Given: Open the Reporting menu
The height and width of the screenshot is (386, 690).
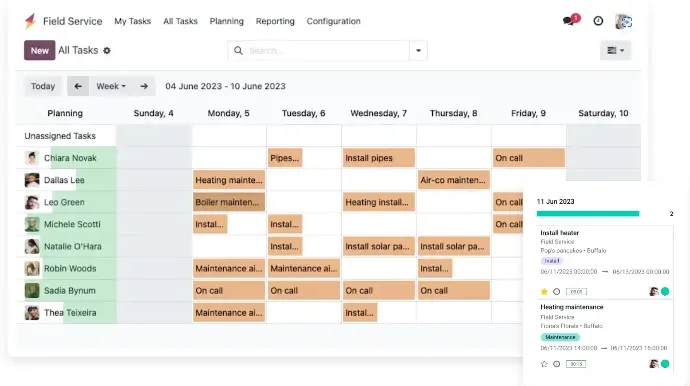Looking at the screenshot, I should pos(275,21).
